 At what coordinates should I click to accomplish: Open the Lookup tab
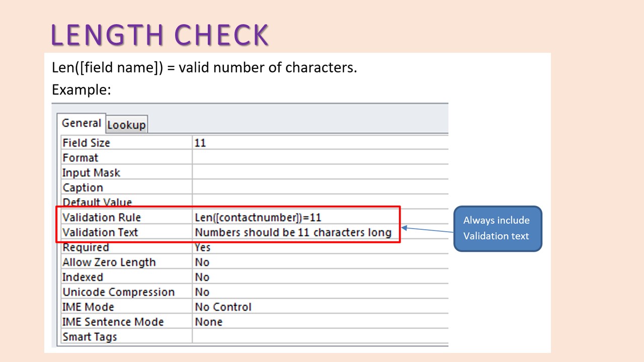[126, 125]
